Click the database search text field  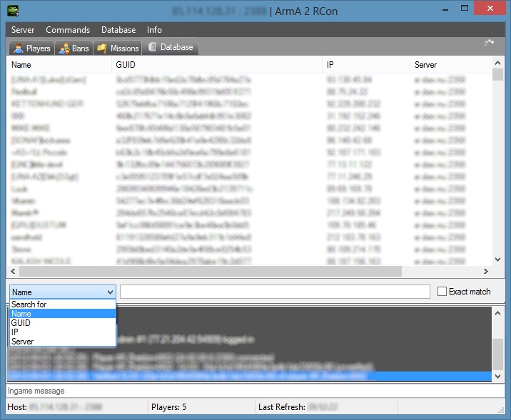click(275, 292)
